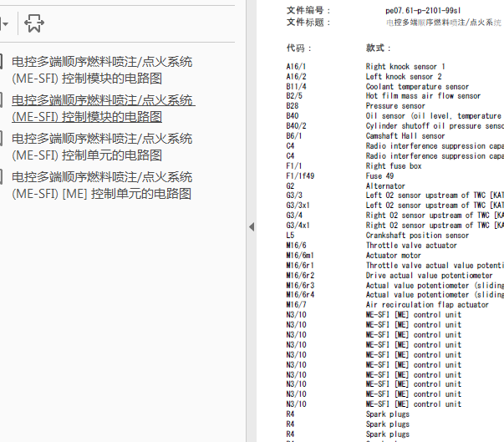Viewport: 504px width, 442px height.
Task: Open the underlined 控制模块的电路图 bookmark
Action: 104,109
